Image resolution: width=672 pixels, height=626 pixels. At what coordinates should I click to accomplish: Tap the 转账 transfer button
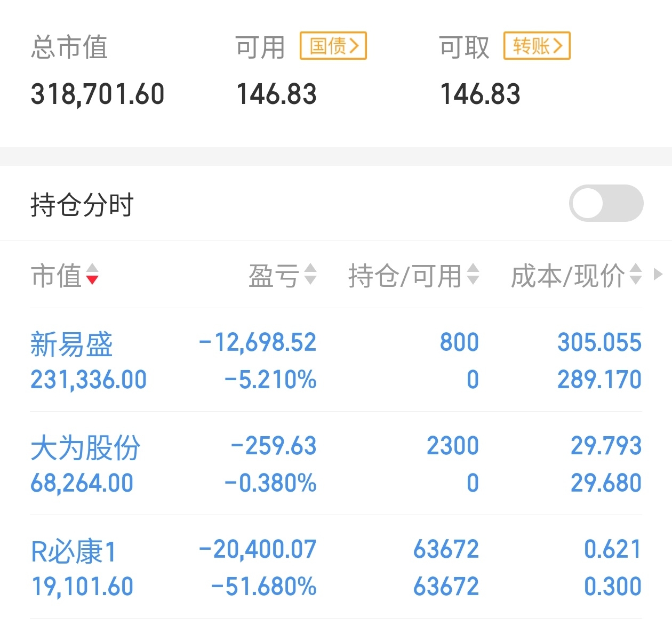[x=537, y=46]
